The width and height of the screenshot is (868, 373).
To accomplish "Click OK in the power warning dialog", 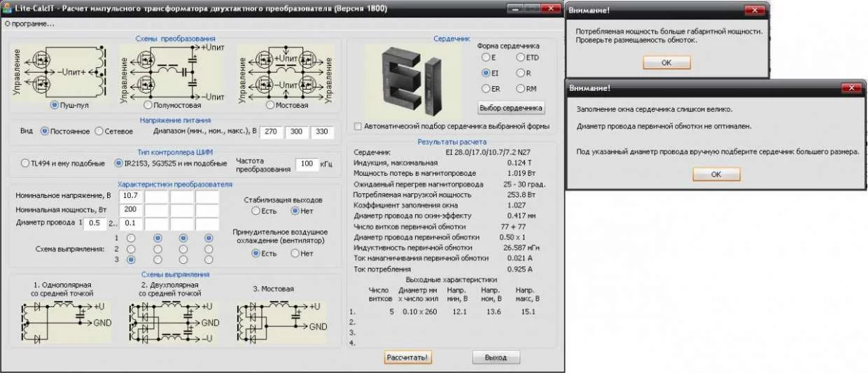I will point(666,62).
